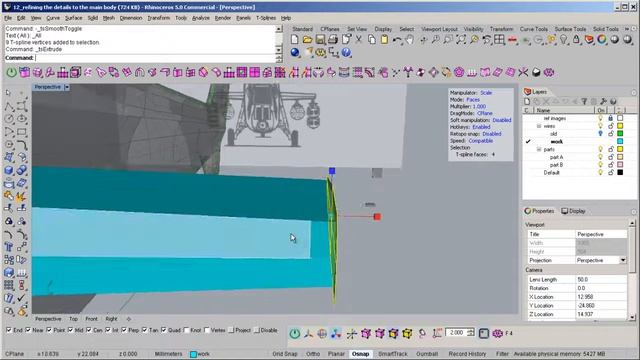The height and width of the screenshot is (360, 640).
Task: Switch to the Display tab in Properties panel
Action: point(573,211)
